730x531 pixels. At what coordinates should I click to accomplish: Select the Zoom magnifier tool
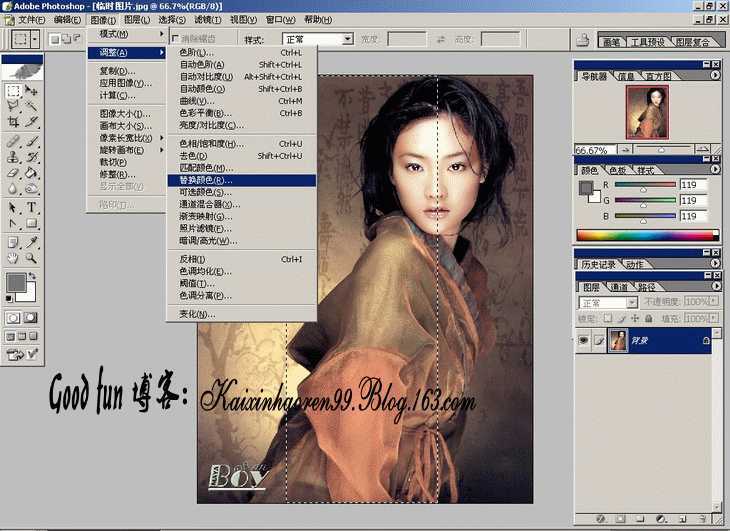[x=32, y=258]
